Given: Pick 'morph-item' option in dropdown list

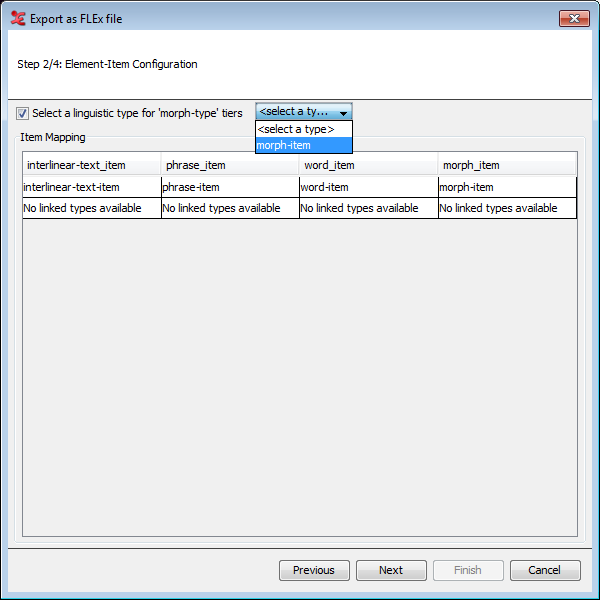Looking at the screenshot, I should tap(303, 145).
